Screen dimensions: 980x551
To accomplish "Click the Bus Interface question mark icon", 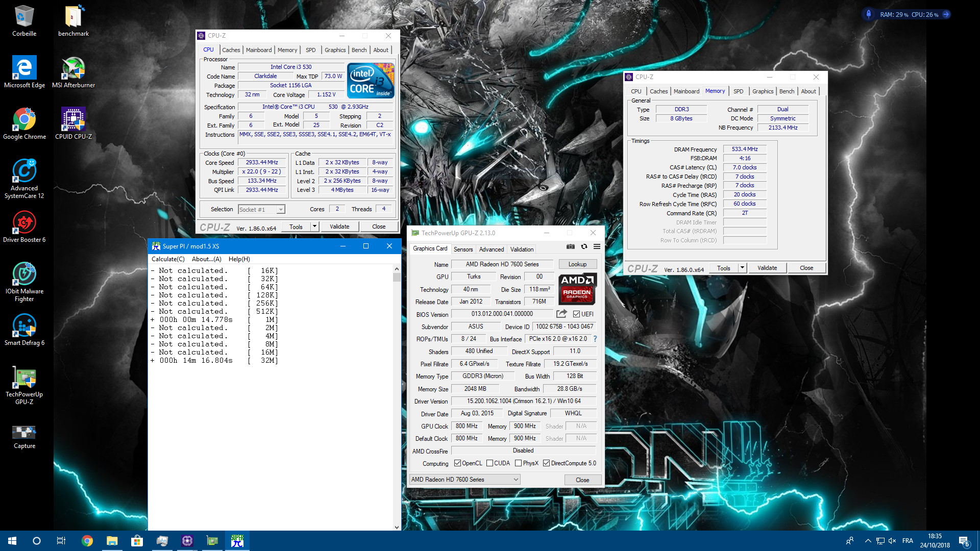I will click(x=595, y=339).
